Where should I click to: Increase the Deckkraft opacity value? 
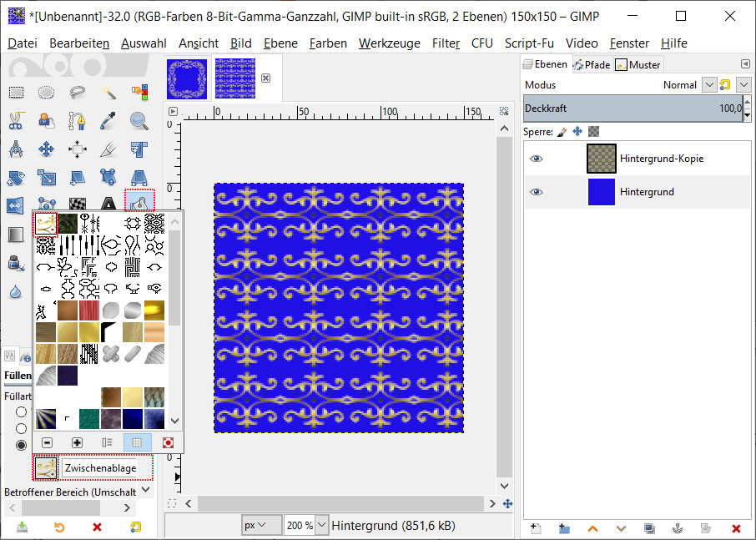pyautogui.click(x=748, y=102)
